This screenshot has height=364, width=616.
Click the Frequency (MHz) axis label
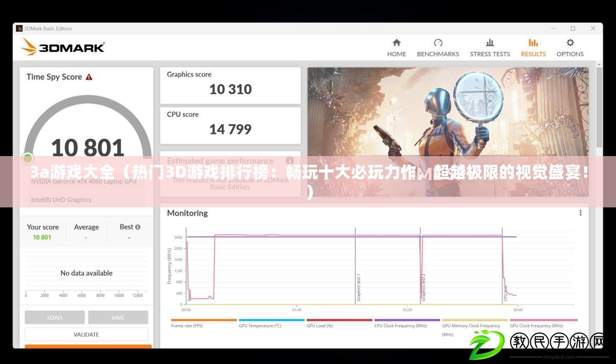[x=168, y=265]
